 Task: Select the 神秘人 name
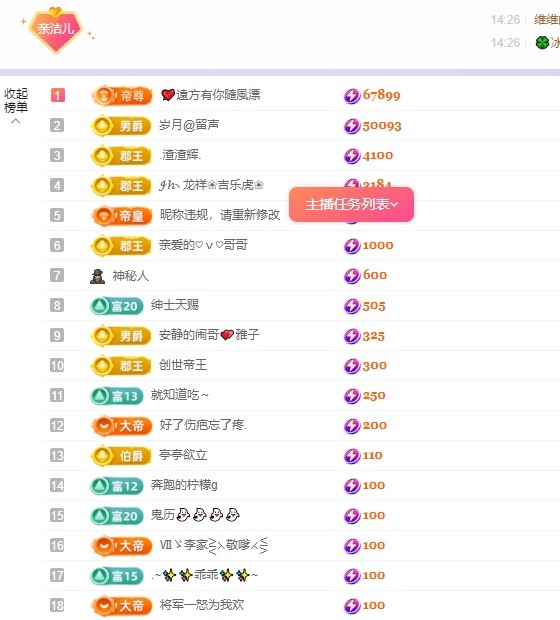coord(131,276)
